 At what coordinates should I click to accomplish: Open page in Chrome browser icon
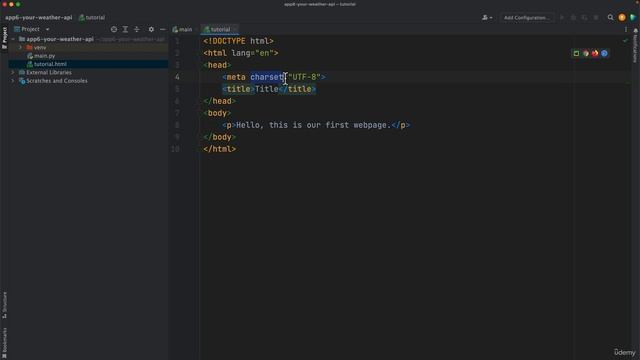(x=586, y=53)
